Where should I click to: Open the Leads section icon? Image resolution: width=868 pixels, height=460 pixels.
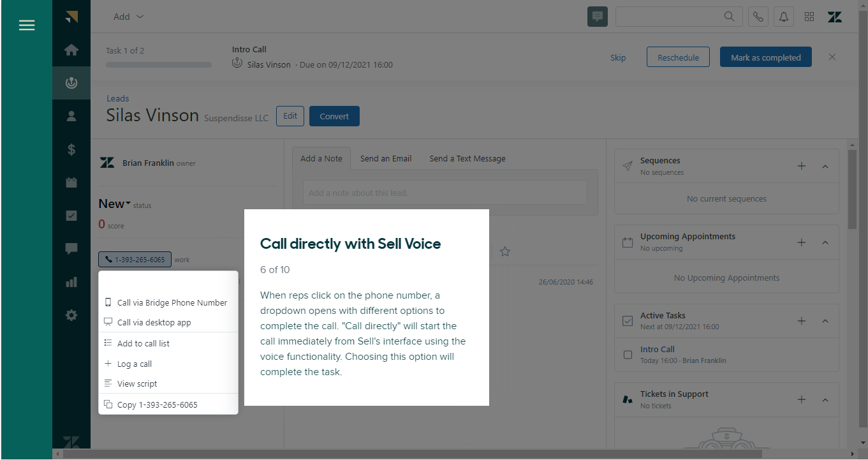coord(71,82)
